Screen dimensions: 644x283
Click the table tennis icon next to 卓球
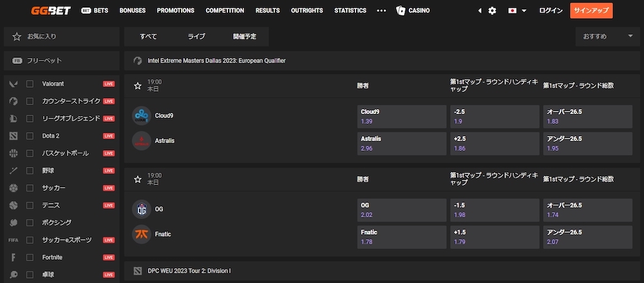coord(13,275)
